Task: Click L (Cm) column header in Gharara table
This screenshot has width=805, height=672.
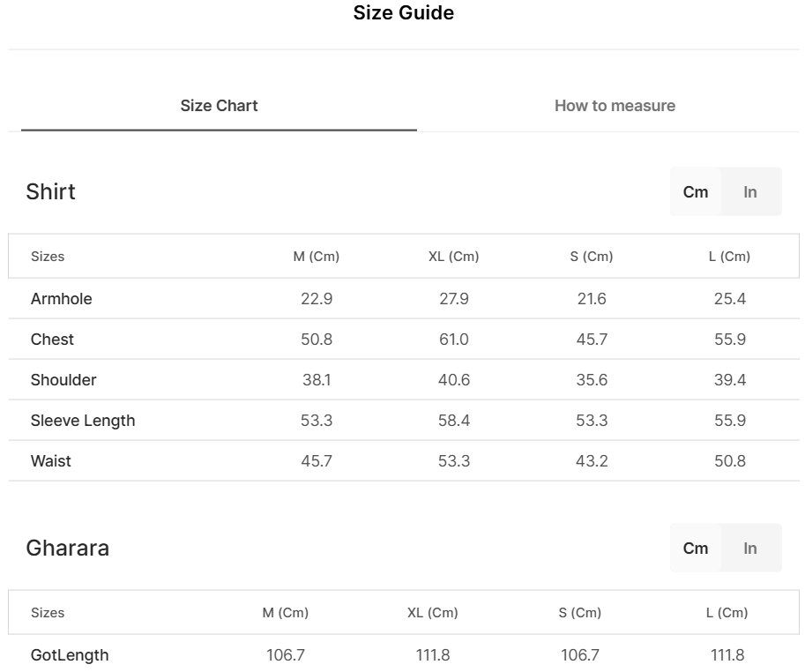Action: [x=727, y=613]
